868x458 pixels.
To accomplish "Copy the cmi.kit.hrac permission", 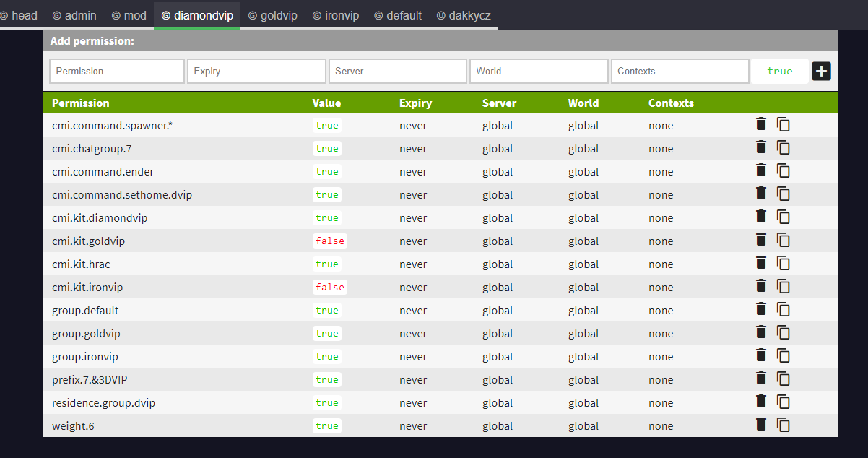I will pos(784,263).
